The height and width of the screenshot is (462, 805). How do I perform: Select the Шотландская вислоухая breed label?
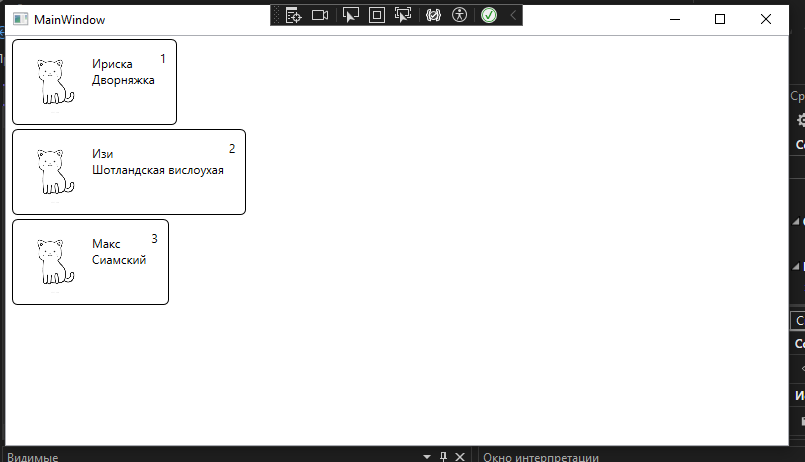(157, 170)
